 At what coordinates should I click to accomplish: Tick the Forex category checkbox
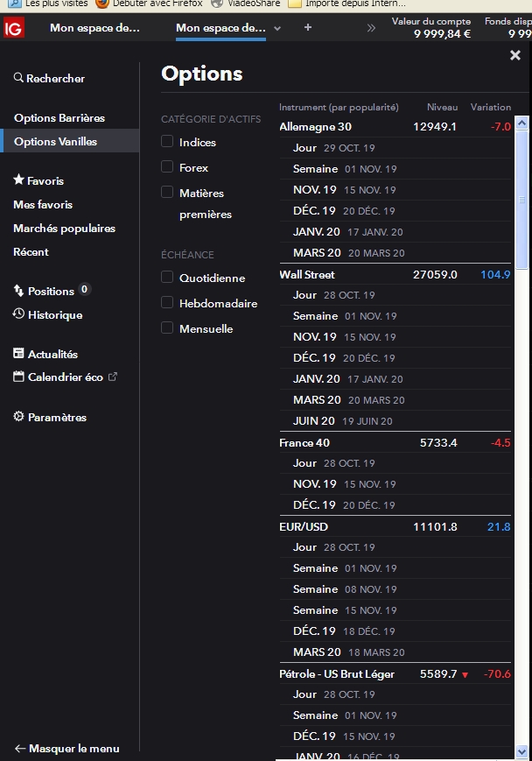click(x=167, y=166)
